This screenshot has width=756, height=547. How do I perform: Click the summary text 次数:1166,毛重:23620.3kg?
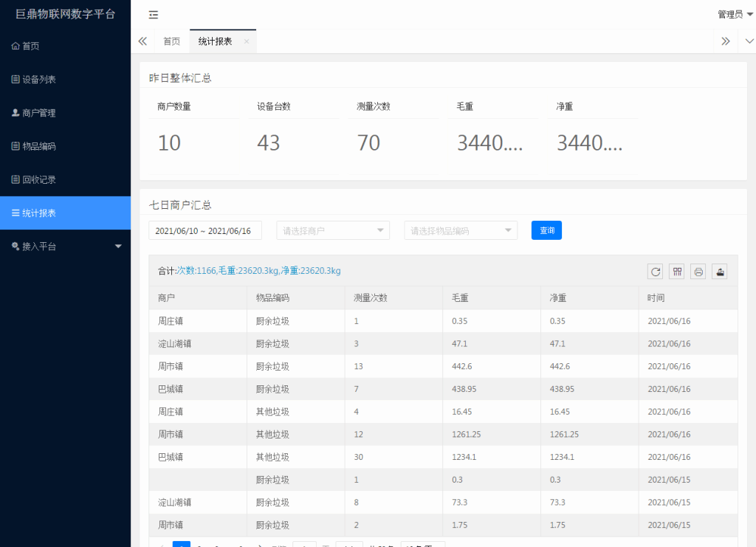tap(227, 271)
